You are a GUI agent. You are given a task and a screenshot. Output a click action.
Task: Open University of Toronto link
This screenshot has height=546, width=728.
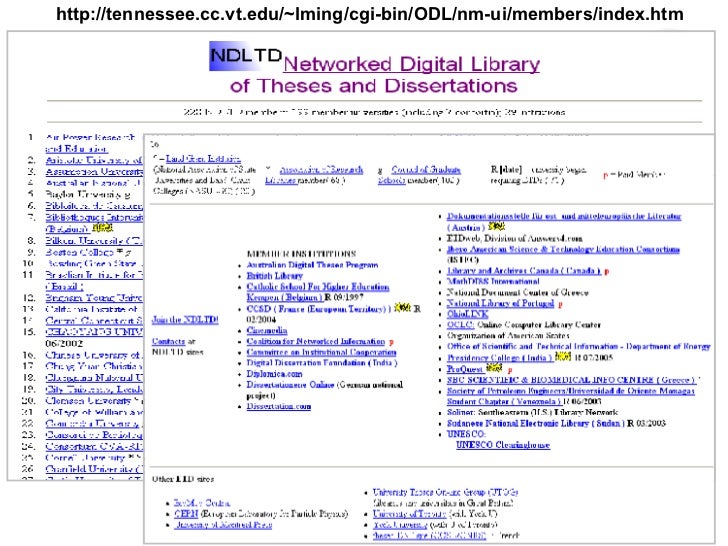coord(410,514)
